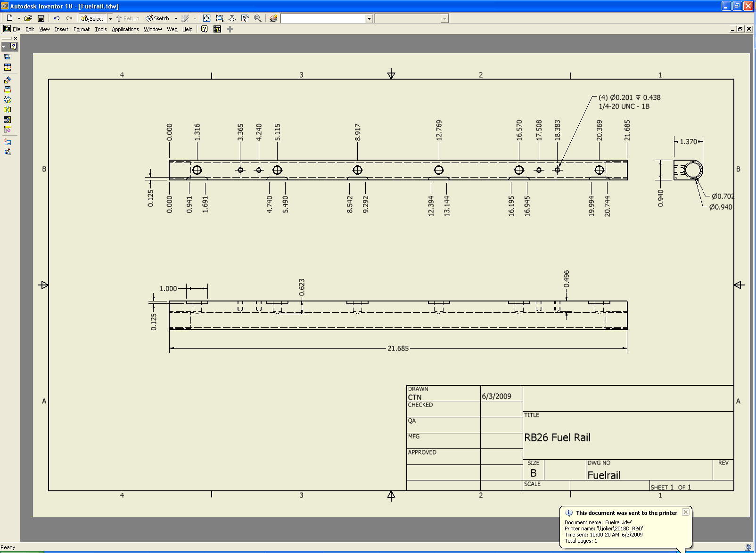This screenshot has width=756, height=553.
Task: Select the Auxiliary View tool
Action: [x=8, y=80]
